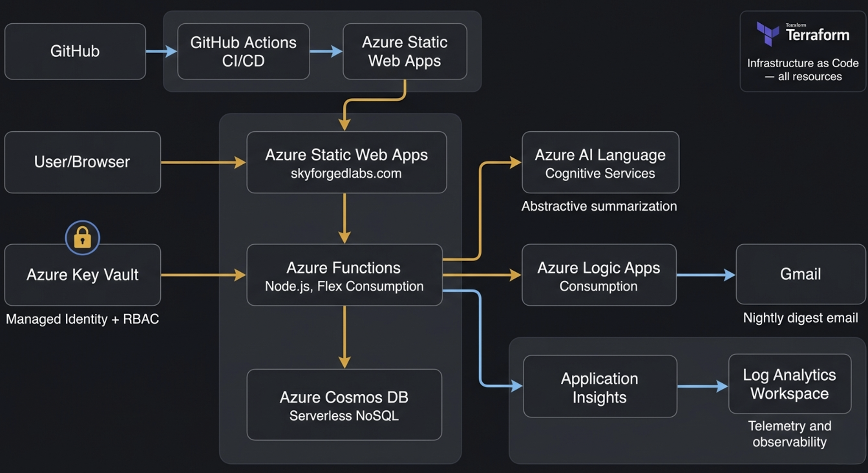Image resolution: width=868 pixels, height=473 pixels.
Task: Click the Terraform logo icon
Action: point(768,34)
